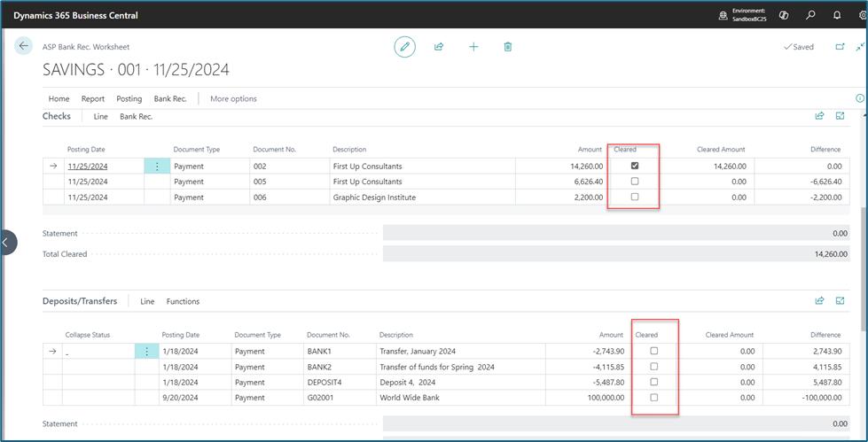
Task: Check Cleared for check 005
Action: pyautogui.click(x=635, y=181)
